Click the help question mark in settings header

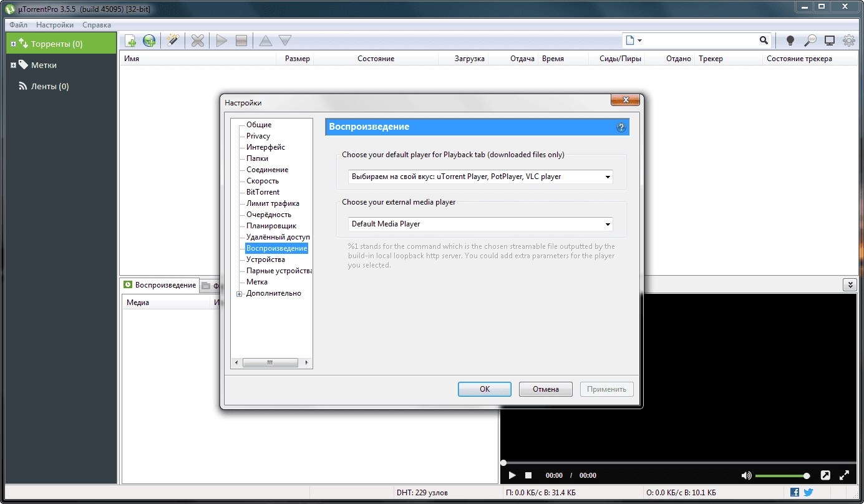click(x=621, y=127)
